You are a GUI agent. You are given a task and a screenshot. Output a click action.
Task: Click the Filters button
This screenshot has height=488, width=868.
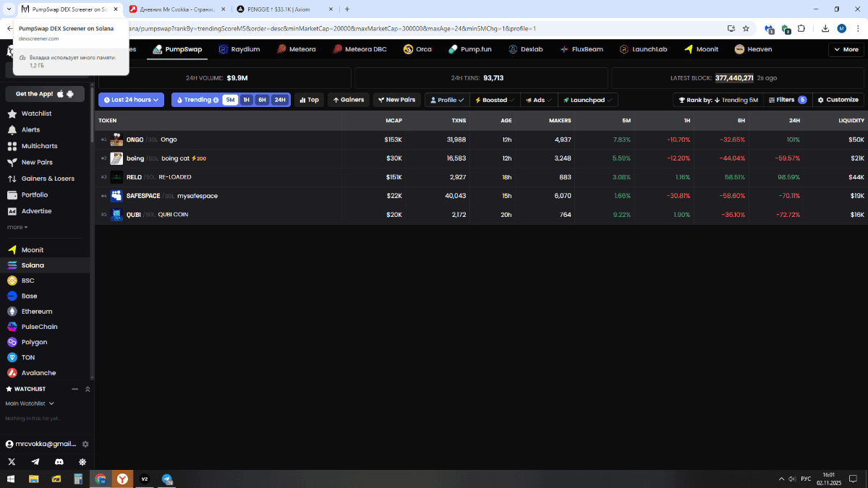pos(787,100)
